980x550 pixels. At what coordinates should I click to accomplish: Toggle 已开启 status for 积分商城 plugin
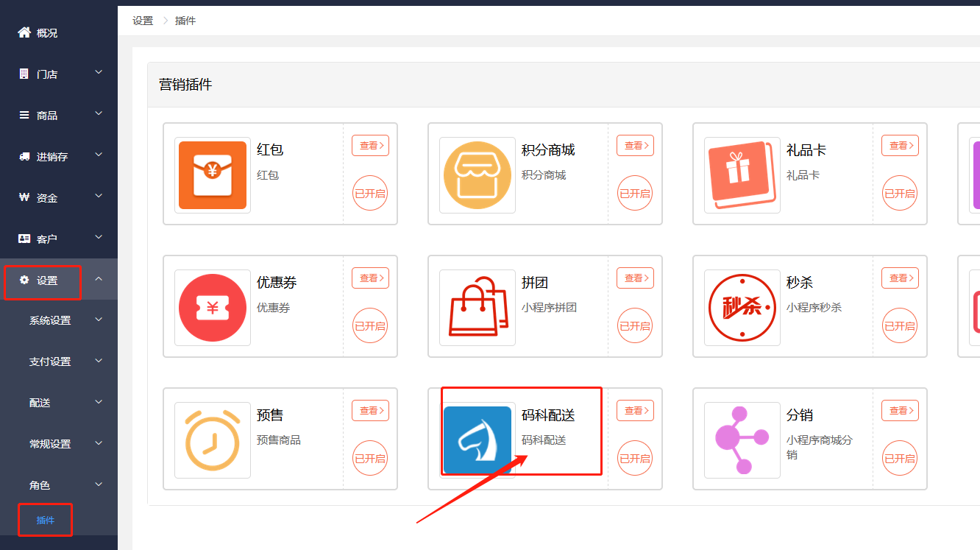[635, 193]
